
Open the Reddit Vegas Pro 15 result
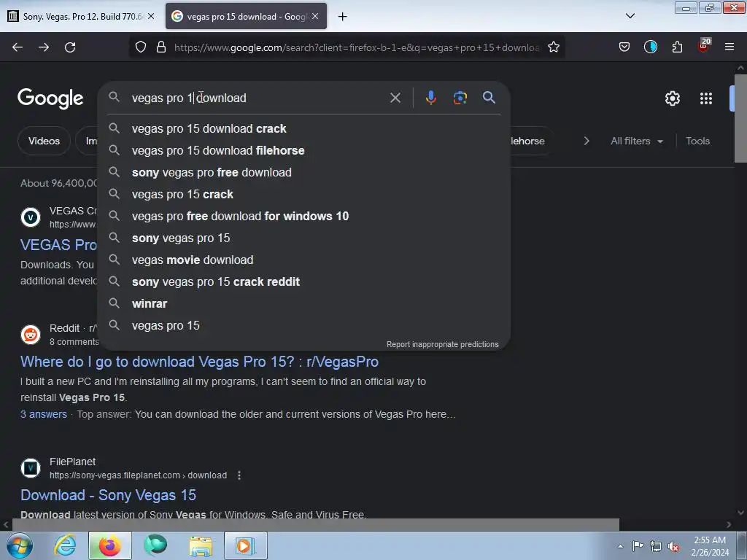pos(199,362)
